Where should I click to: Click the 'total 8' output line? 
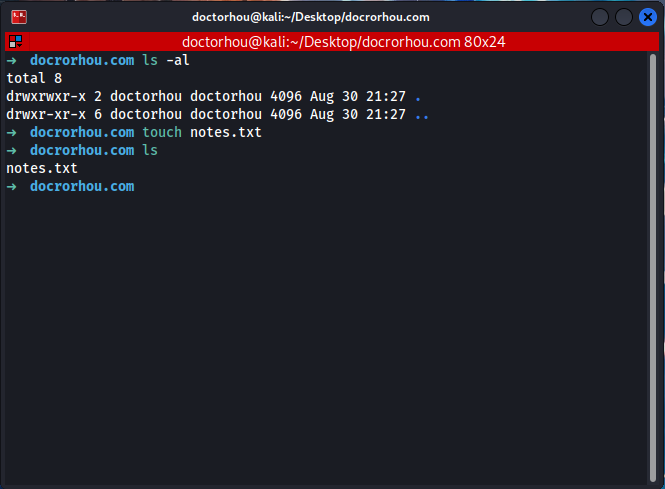pyautogui.click(x=34, y=78)
